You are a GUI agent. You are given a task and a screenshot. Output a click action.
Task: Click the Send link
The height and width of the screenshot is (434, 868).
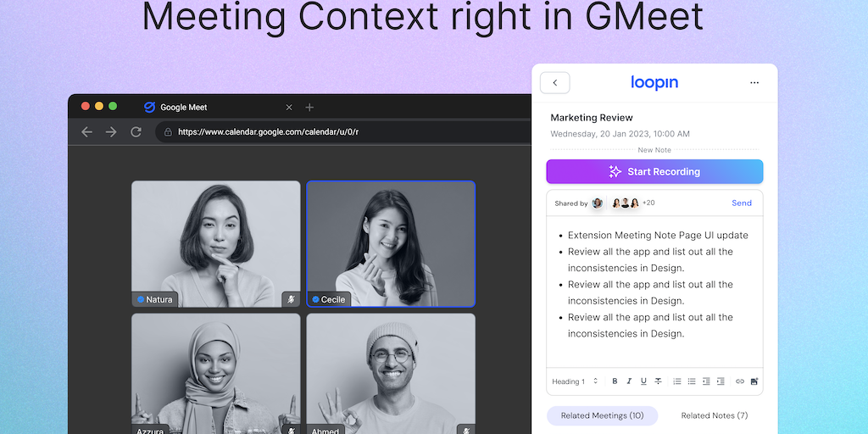pyautogui.click(x=742, y=203)
